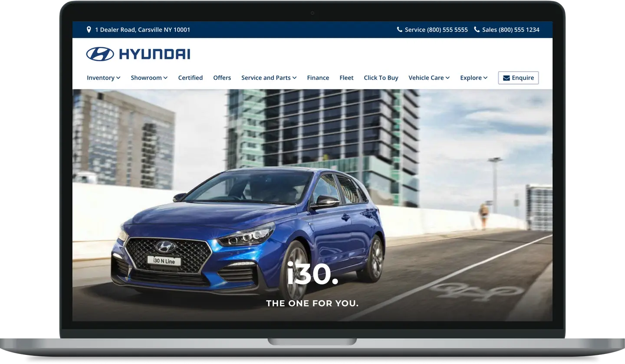The width and height of the screenshot is (625, 364).
Task: Click the dealer address 1 Dealer Road
Action: point(142,30)
